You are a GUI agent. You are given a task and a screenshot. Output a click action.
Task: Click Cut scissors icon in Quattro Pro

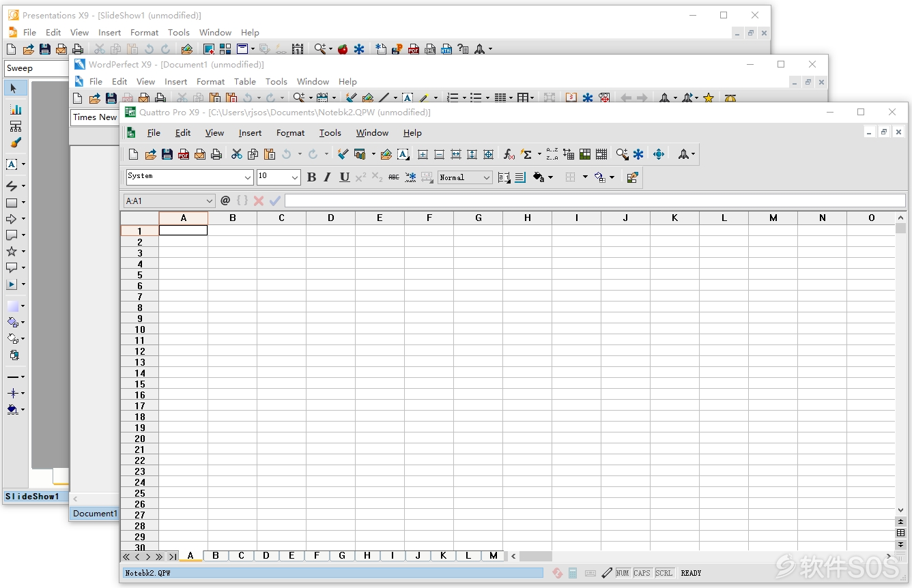pos(237,155)
